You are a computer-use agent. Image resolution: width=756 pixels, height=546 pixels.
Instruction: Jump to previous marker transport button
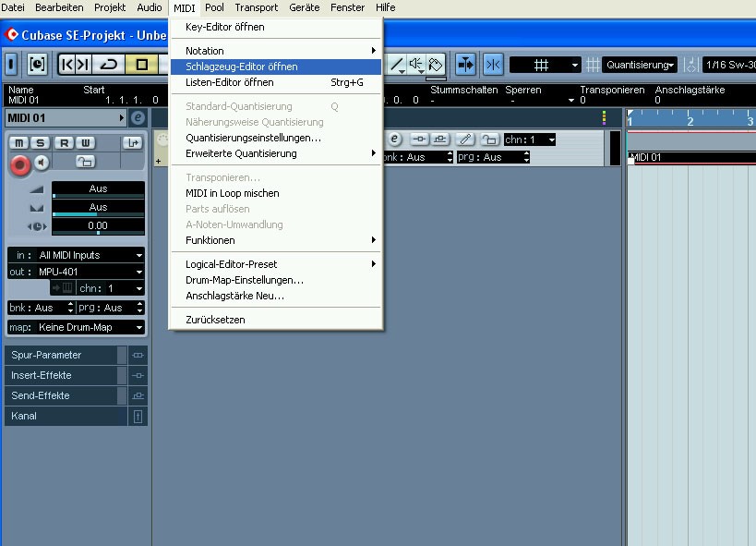67,64
